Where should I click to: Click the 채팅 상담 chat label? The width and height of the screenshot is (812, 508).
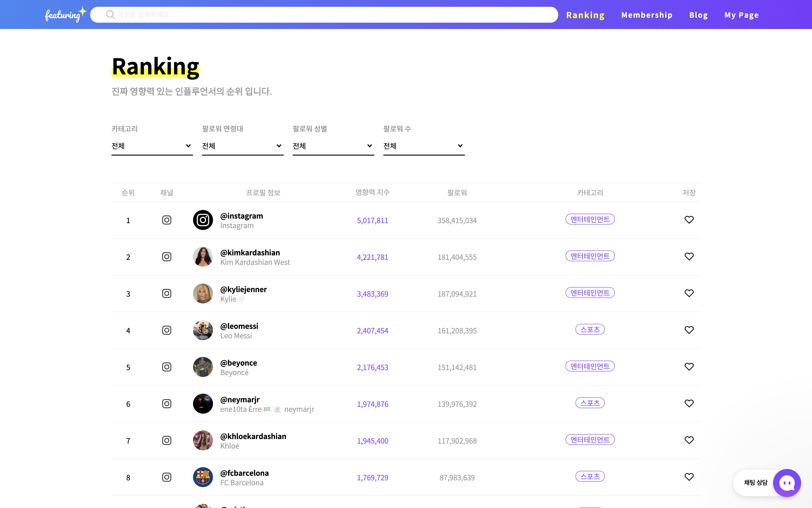click(756, 483)
